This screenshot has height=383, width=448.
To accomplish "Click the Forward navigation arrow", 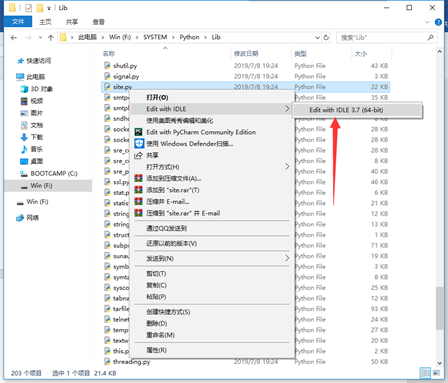I will point(29,38).
